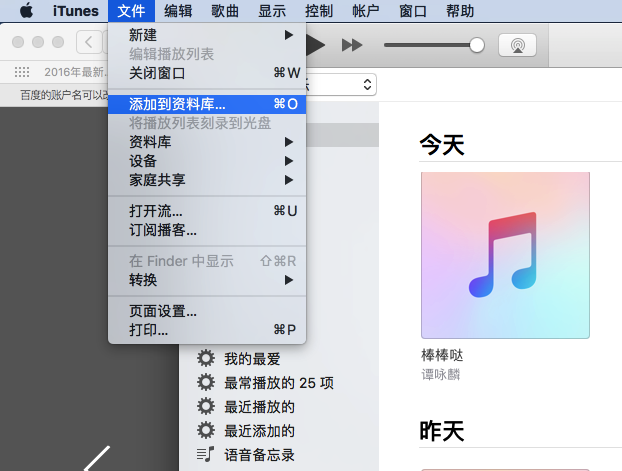Image resolution: width=622 pixels, height=471 pixels.
Task: Open the 2016年最新 bookmark
Action: (x=76, y=72)
